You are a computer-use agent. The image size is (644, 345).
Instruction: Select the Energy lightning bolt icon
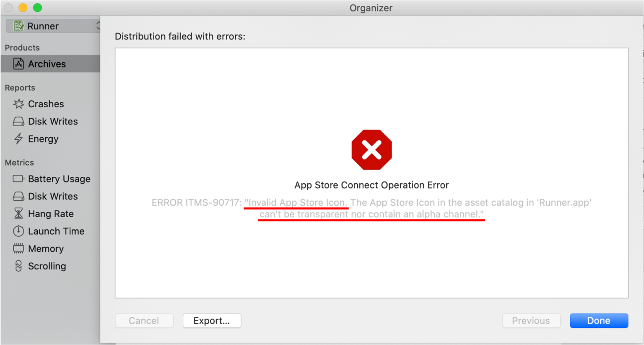tap(18, 139)
